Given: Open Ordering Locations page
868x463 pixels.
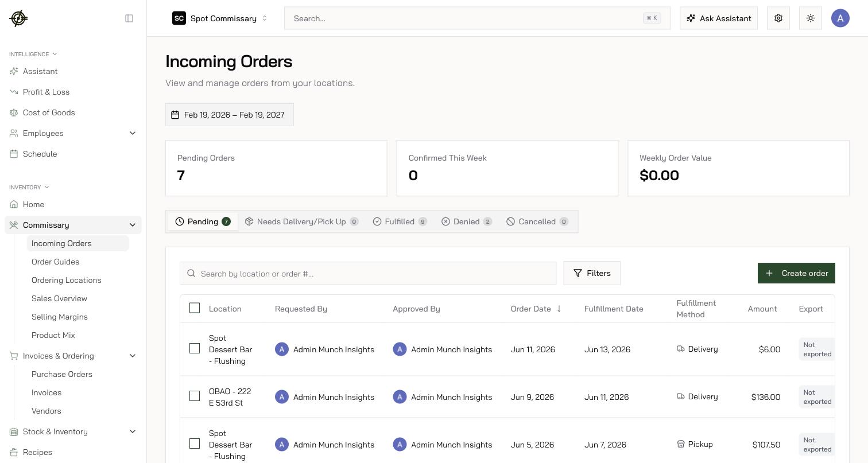Looking at the screenshot, I should coord(66,280).
